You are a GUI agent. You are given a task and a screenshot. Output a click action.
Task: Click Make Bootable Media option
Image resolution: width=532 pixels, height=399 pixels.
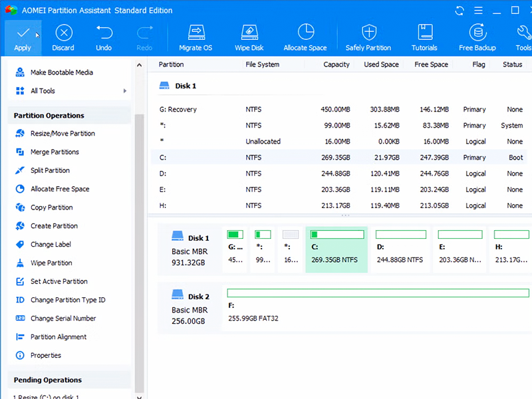tap(61, 72)
